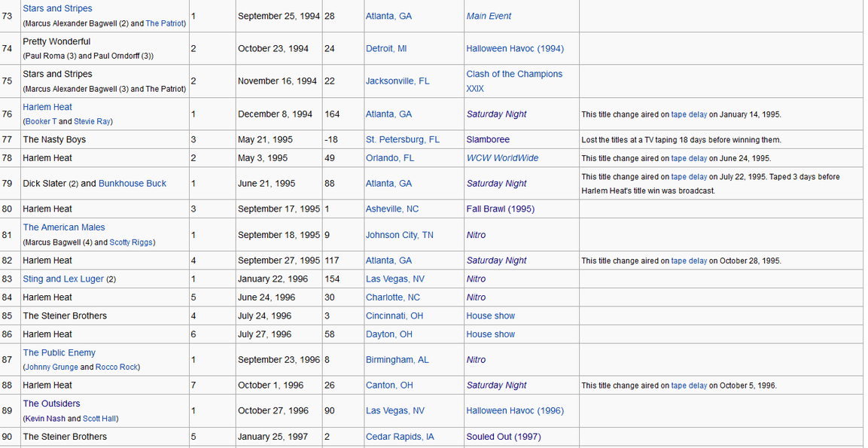Screen dimensions: 868x448
Task: Open the Charlotte, NC link
Action: [x=392, y=297]
